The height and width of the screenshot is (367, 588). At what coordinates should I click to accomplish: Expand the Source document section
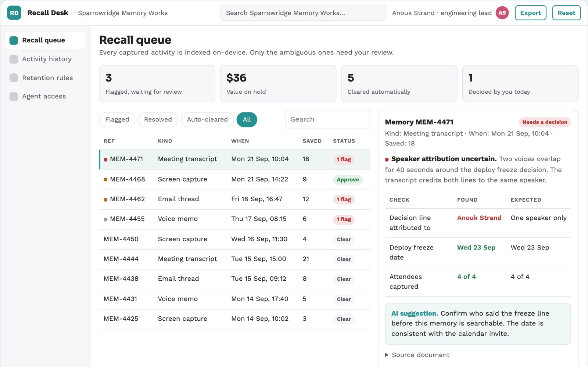417,355
